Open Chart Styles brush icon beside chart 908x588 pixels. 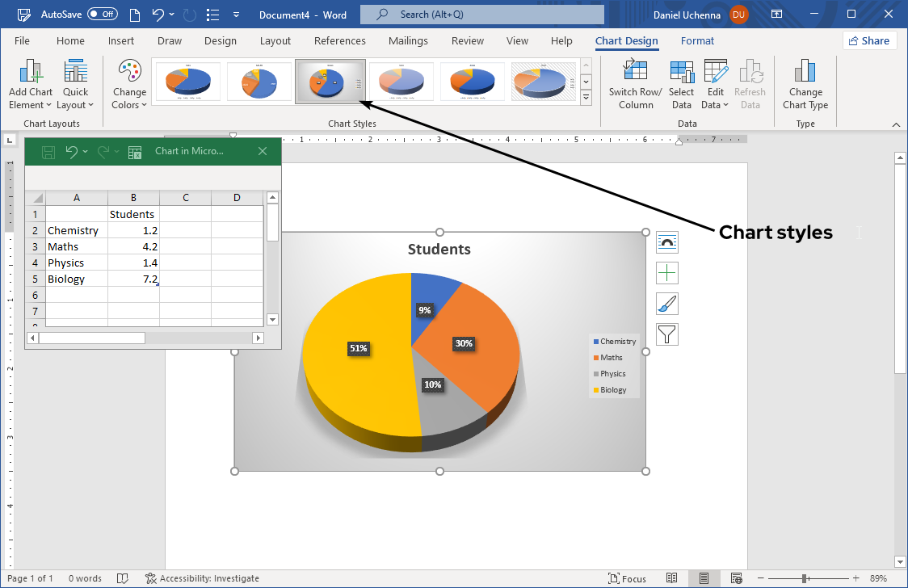click(666, 304)
